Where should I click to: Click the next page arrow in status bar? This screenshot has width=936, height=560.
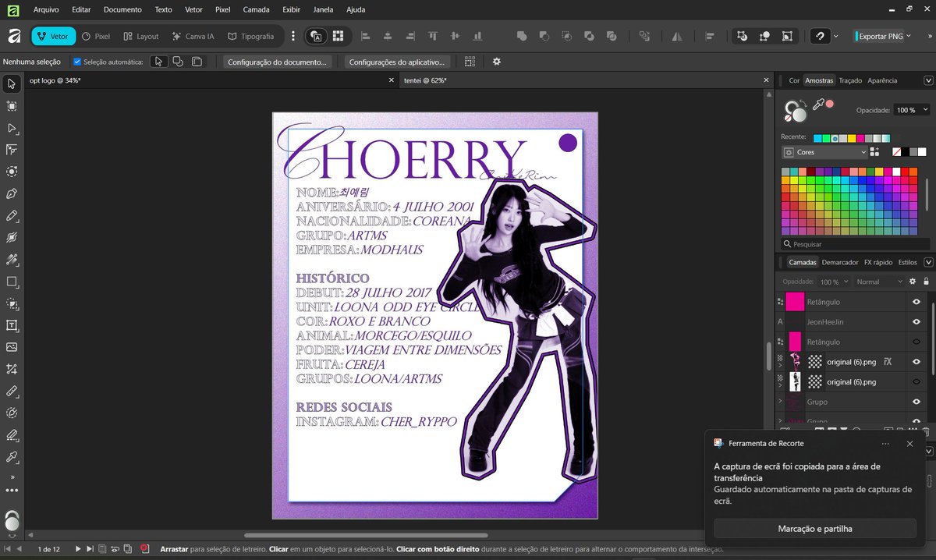tap(77, 549)
